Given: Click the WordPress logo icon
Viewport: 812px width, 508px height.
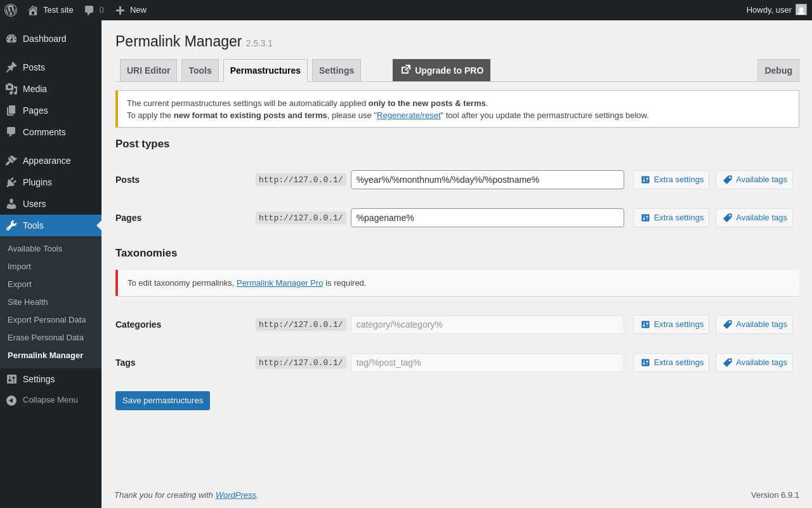Looking at the screenshot, I should 11,10.
